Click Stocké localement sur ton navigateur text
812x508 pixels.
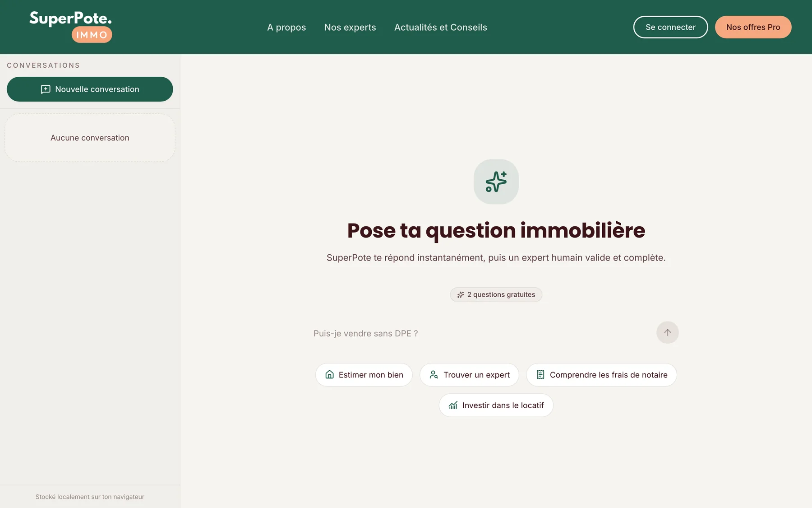point(90,497)
